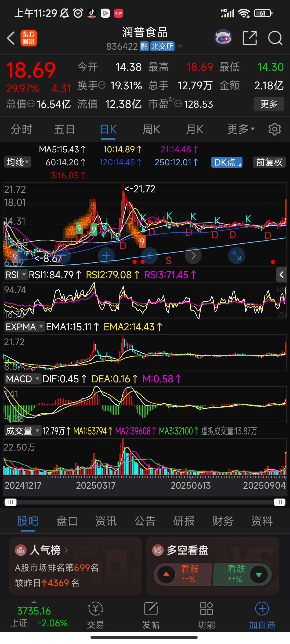Move chart left with arrow button
290x644 pixels.
tap(150, 256)
